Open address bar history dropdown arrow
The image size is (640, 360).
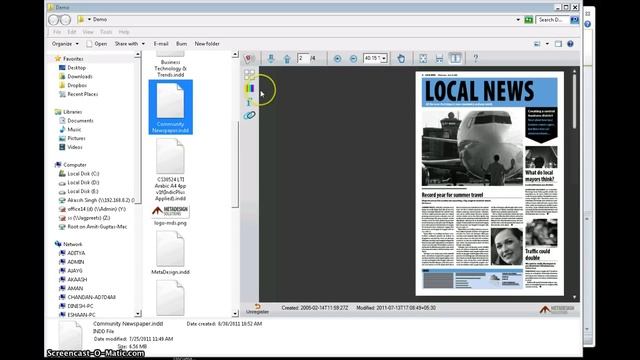pyautogui.click(x=518, y=20)
